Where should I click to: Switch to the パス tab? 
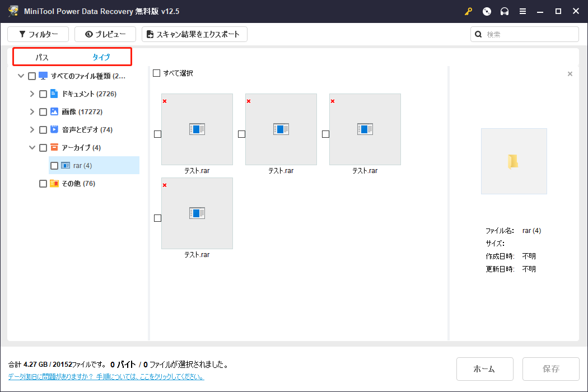tap(42, 57)
